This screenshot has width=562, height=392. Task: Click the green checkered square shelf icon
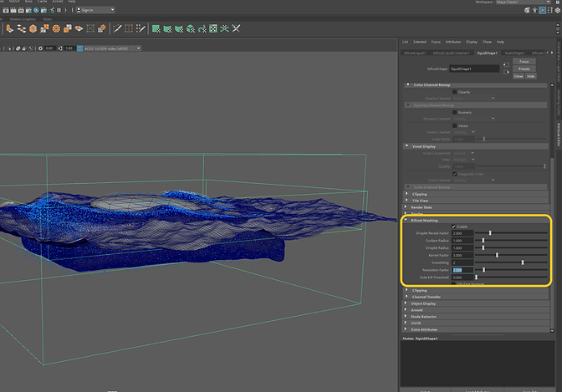[x=213, y=28]
